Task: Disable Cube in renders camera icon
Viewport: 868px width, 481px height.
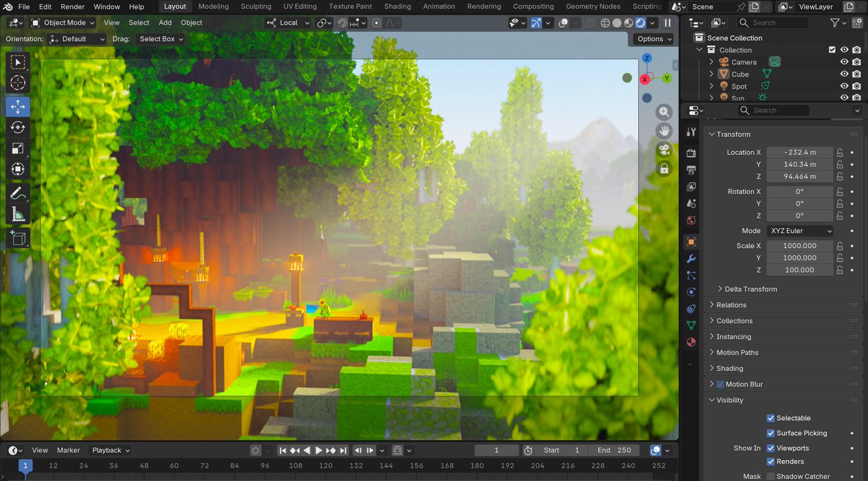Action: tap(856, 74)
